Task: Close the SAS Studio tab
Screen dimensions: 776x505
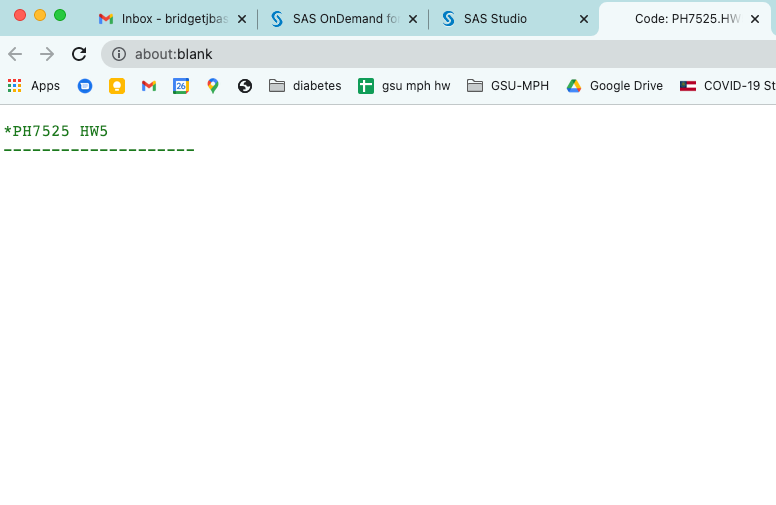Action: (x=584, y=19)
